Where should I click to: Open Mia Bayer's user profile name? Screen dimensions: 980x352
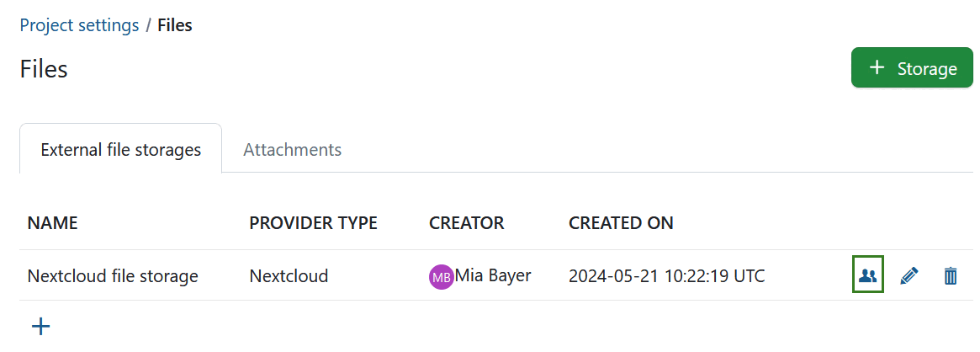pos(493,275)
